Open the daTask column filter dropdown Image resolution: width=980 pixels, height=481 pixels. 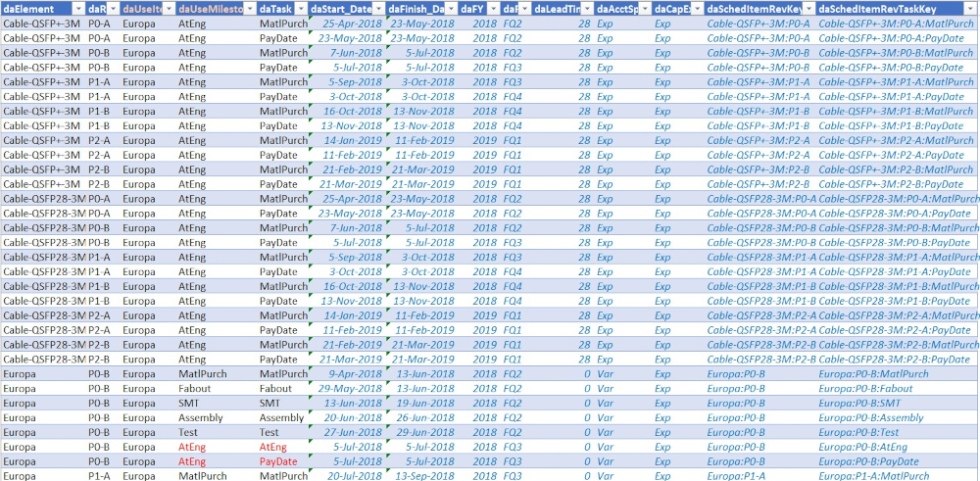299,9
